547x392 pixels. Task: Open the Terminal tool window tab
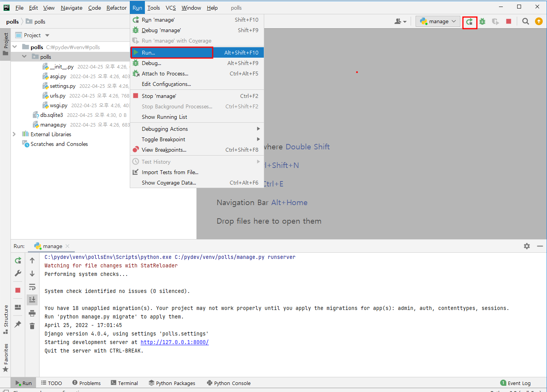[x=124, y=383]
